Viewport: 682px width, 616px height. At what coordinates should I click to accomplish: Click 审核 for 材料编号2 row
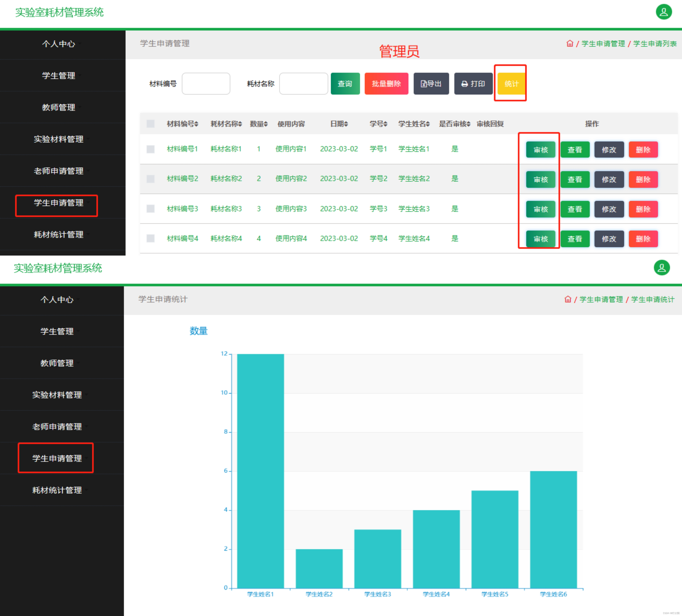point(540,180)
